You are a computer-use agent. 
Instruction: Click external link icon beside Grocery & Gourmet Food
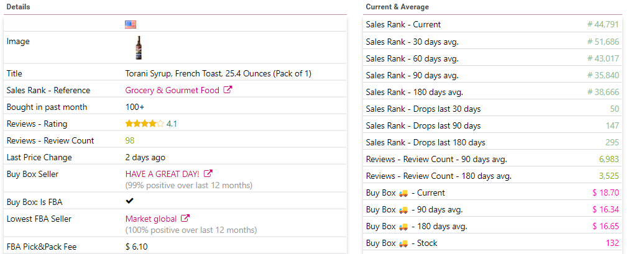pyautogui.click(x=228, y=90)
